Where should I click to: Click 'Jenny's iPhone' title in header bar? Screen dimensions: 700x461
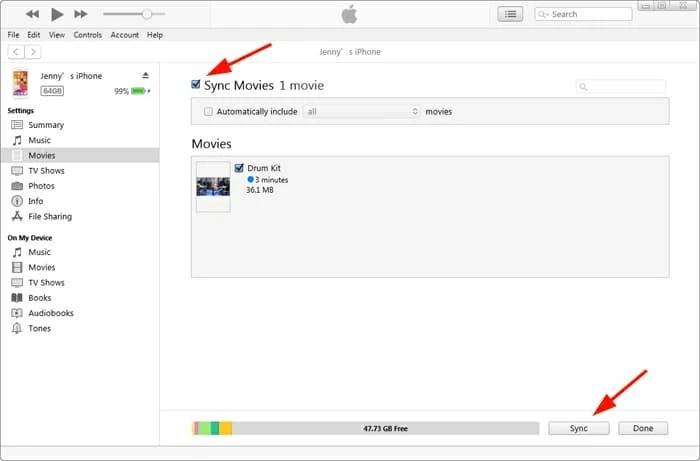tap(350, 52)
